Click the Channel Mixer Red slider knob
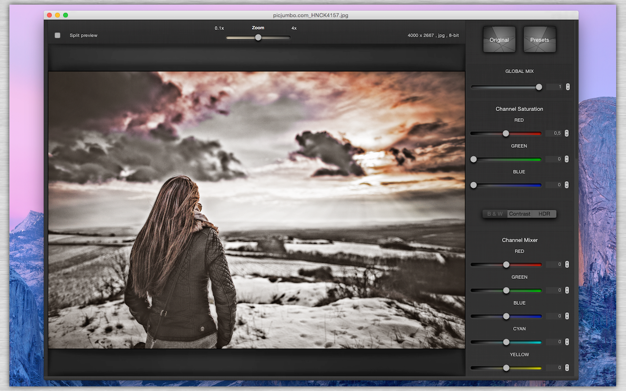This screenshot has height=391, width=626. pyautogui.click(x=506, y=264)
